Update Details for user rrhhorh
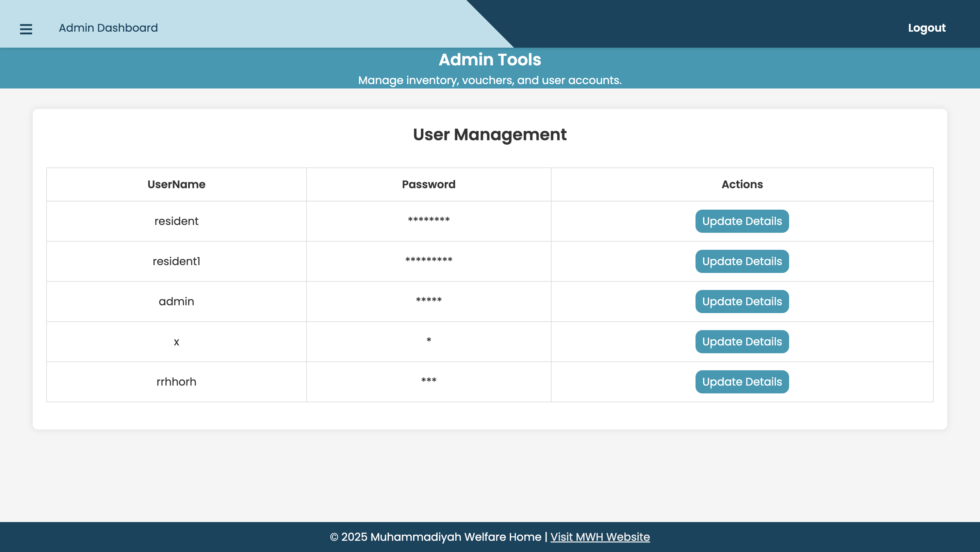The width and height of the screenshot is (980, 552). point(741,381)
